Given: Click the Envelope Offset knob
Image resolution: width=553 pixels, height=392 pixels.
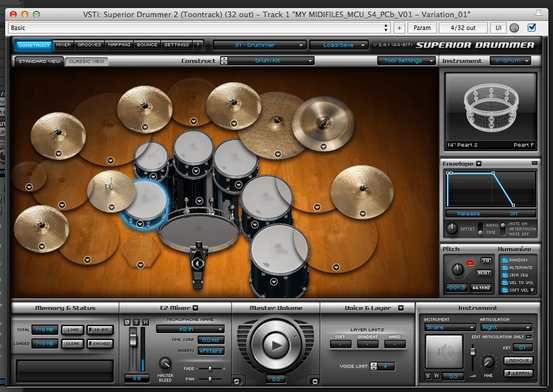Looking at the screenshot, I should coord(452,229).
